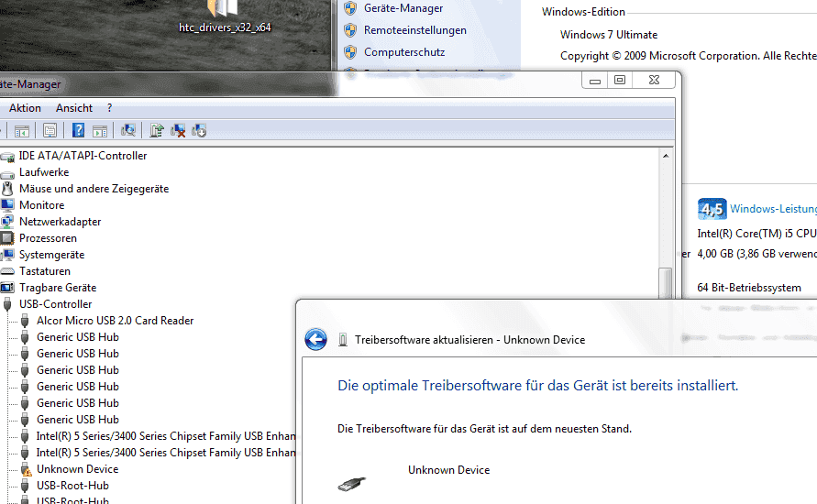This screenshot has height=504, width=817.
Task: Click the Systemgeräte computer icon
Action: click(7, 255)
